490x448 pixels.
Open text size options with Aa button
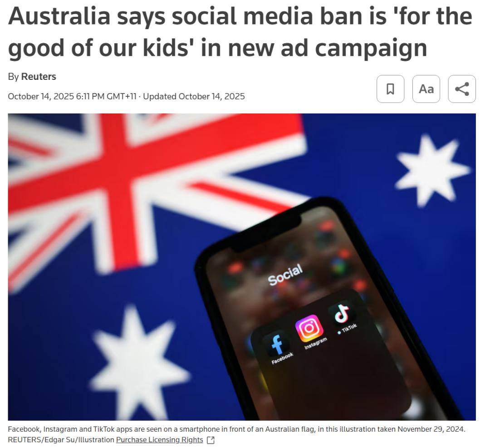point(426,89)
